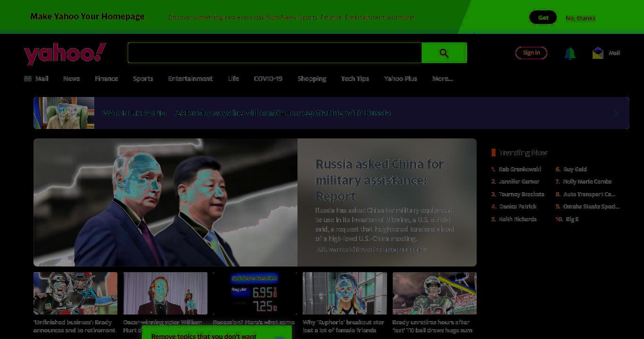Click the Get button in the homepage banner
Screen dimensions: 644x339
coord(543,17)
